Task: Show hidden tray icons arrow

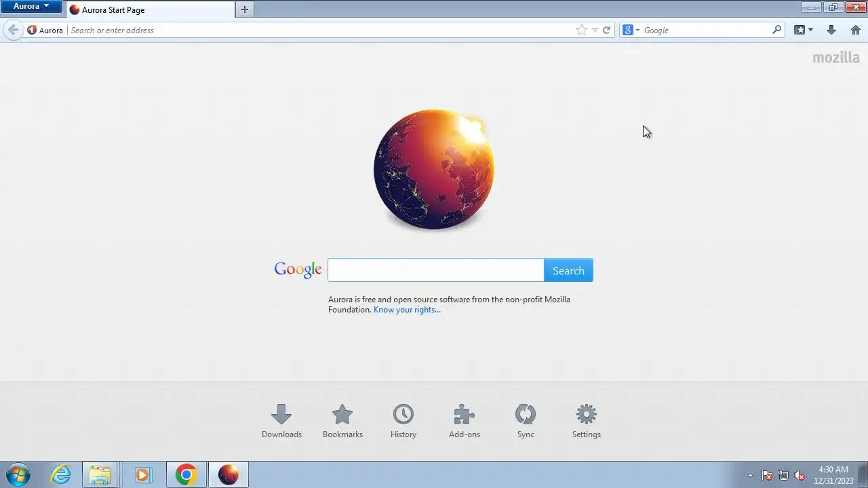Action: coord(750,475)
